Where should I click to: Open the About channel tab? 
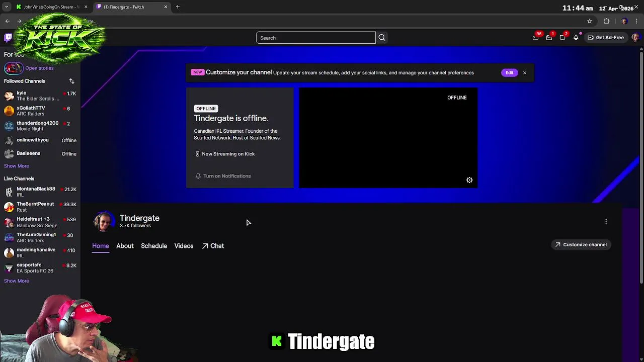pos(125,246)
